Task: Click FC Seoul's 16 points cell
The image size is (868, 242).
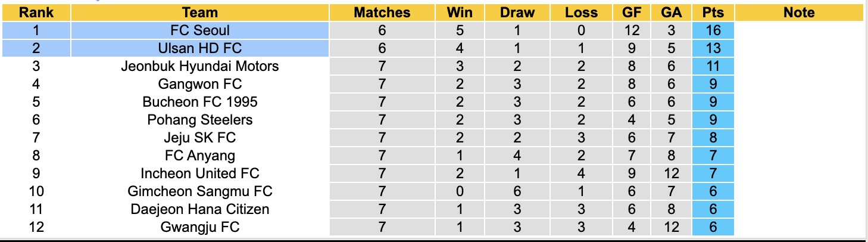Action: 713,30
